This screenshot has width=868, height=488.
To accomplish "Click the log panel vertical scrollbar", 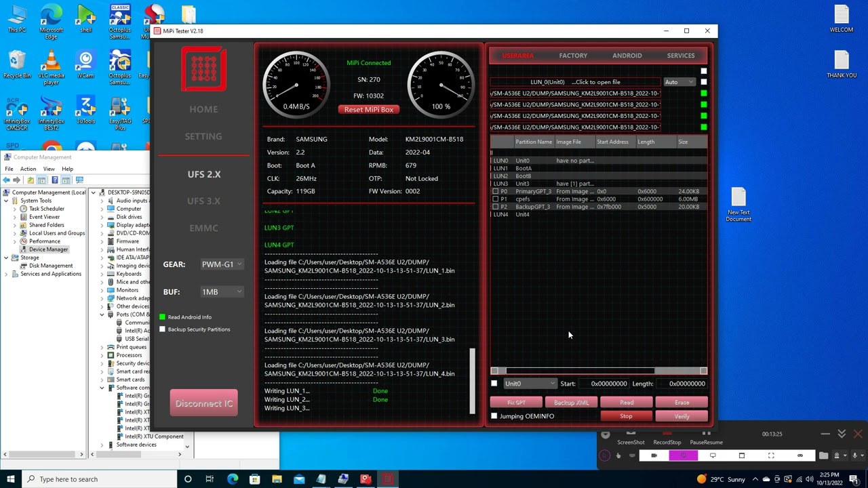I will (472, 381).
